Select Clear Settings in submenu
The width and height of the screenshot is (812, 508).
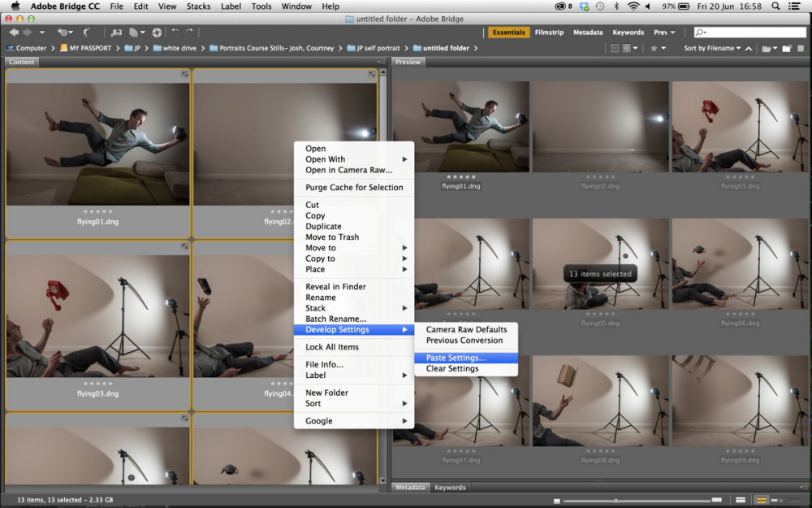coord(466,368)
